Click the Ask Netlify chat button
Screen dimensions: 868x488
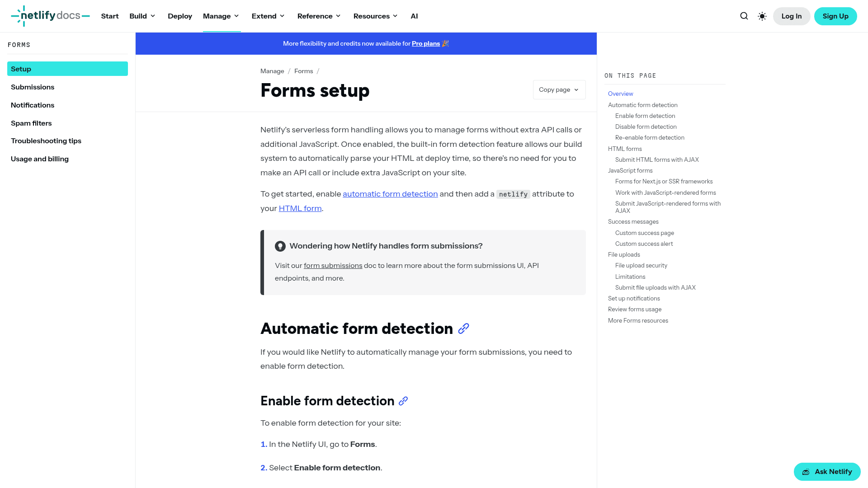[827, 472]
